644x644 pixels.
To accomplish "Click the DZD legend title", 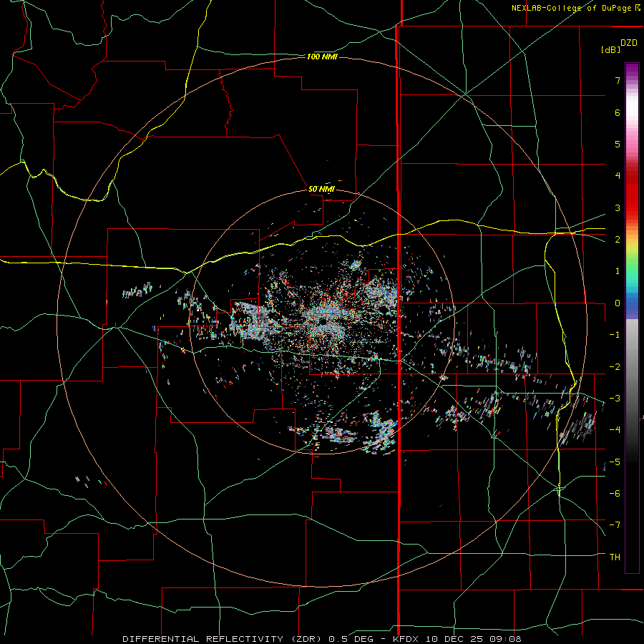I will pos(629,43).
